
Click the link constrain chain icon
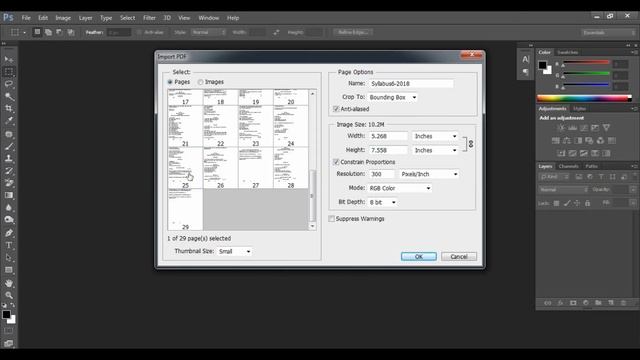pyautogui.click(x=471, y=144)
